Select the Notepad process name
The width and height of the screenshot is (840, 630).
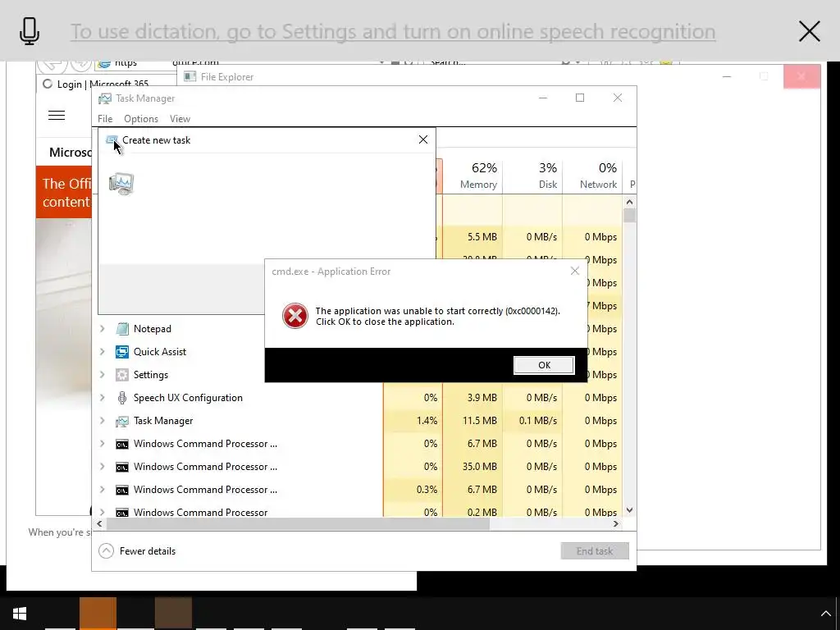tap(152, 328)
